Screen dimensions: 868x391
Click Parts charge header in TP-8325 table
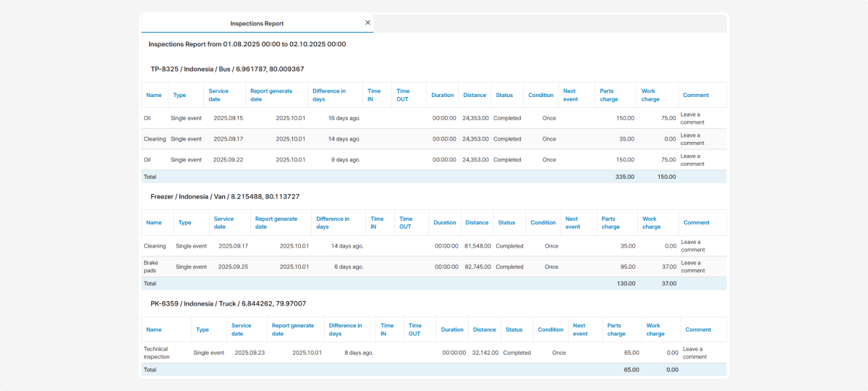(607, 95)
